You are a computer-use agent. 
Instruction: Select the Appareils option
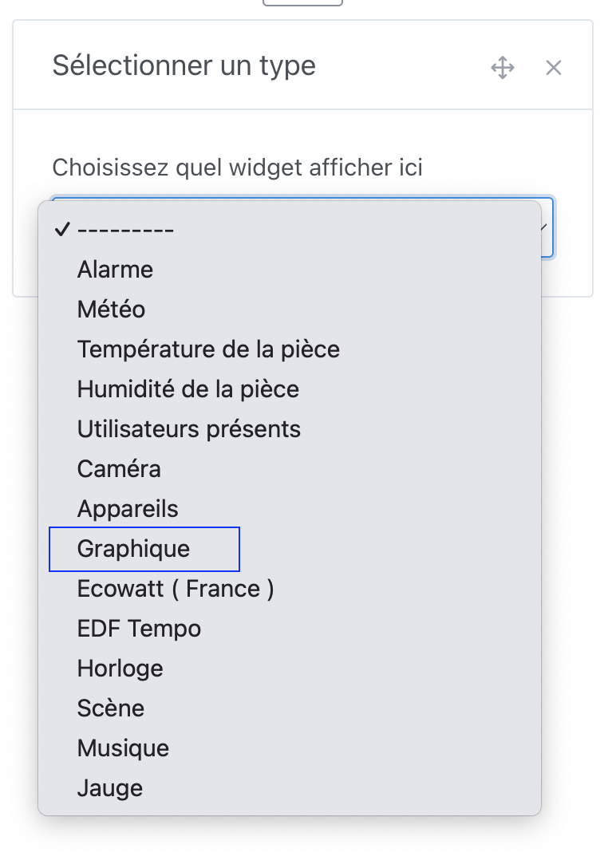pyautogui.click(x=128, y=509)
